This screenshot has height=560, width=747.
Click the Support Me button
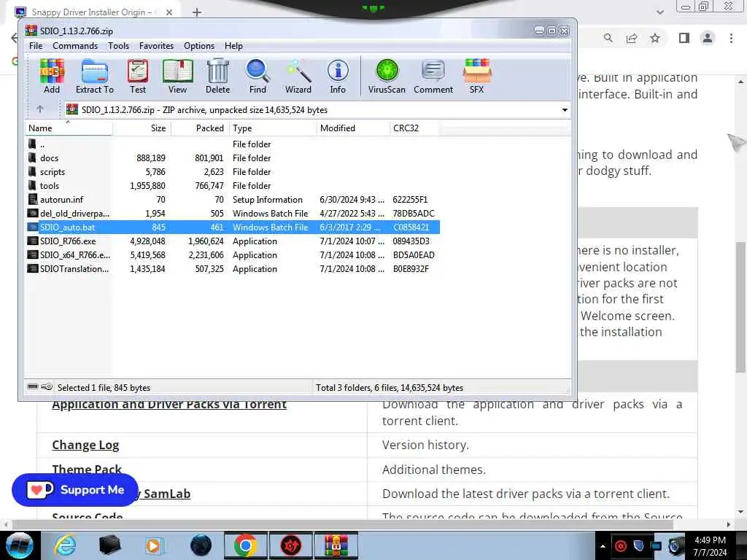pyautogui.click(x=75, y=489)
